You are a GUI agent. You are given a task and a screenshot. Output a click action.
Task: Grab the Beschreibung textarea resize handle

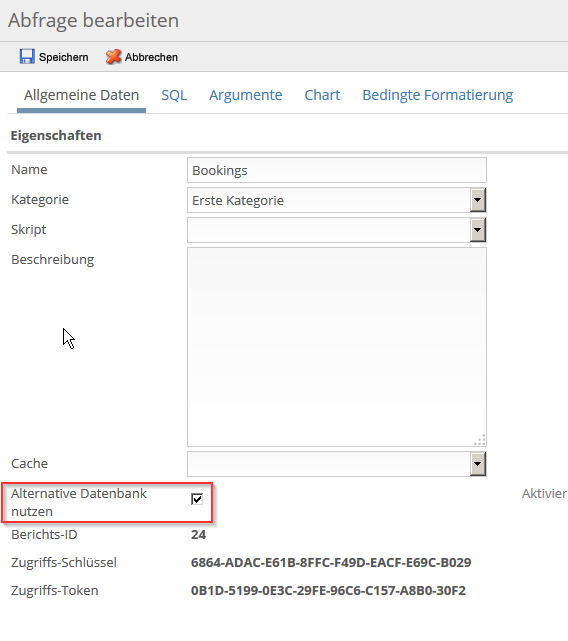[480, 440]
